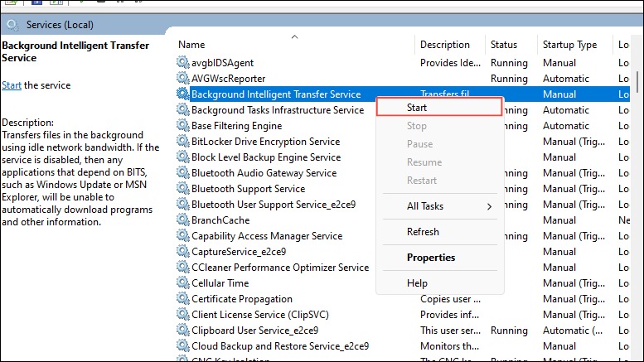644x362 pixels.
Task: Select the avgbIDSAgent service name
Action: [x=222, y=63]
